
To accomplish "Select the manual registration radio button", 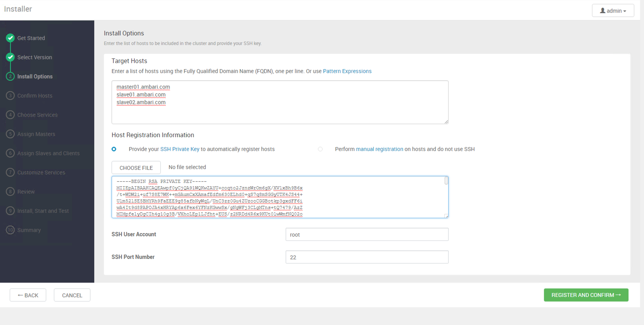I will [x=320, y=149].
